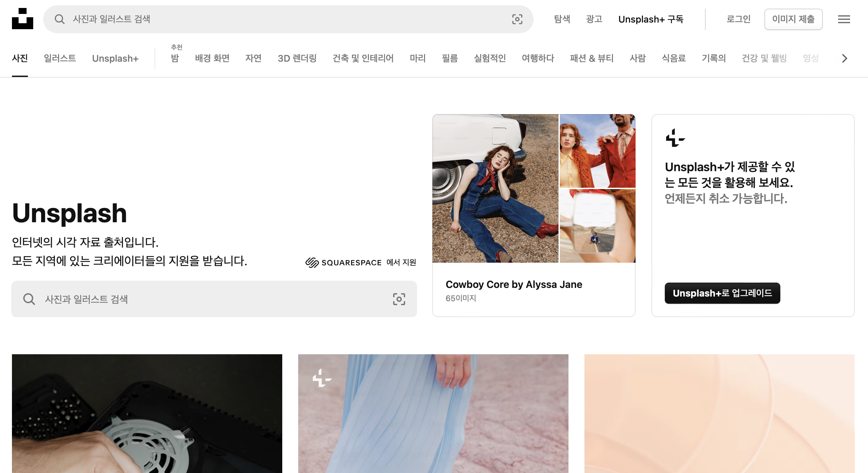Image resolution: width=868 pixels, height=473 pixels.
Task: Click visual search icon in hero search box
Action: (399, 299)
